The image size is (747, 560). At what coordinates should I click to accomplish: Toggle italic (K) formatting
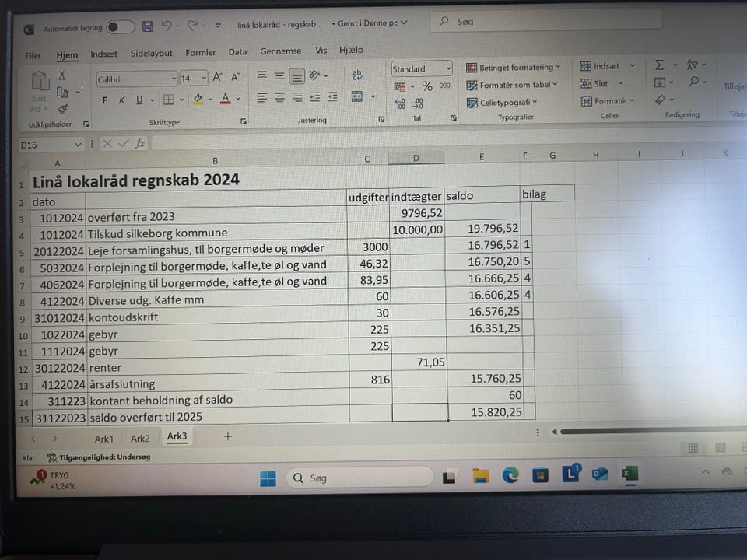click(x=122, y=100)
